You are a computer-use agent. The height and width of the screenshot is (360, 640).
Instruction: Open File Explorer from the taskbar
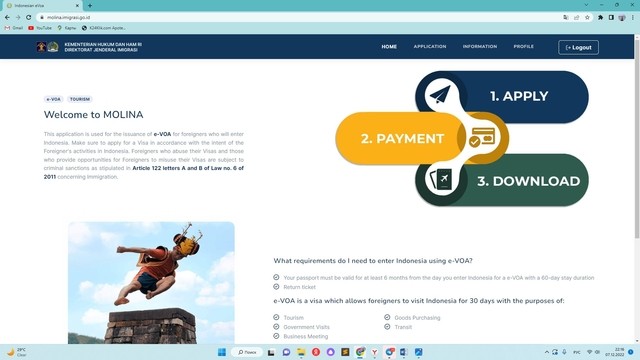click(301, 352)
